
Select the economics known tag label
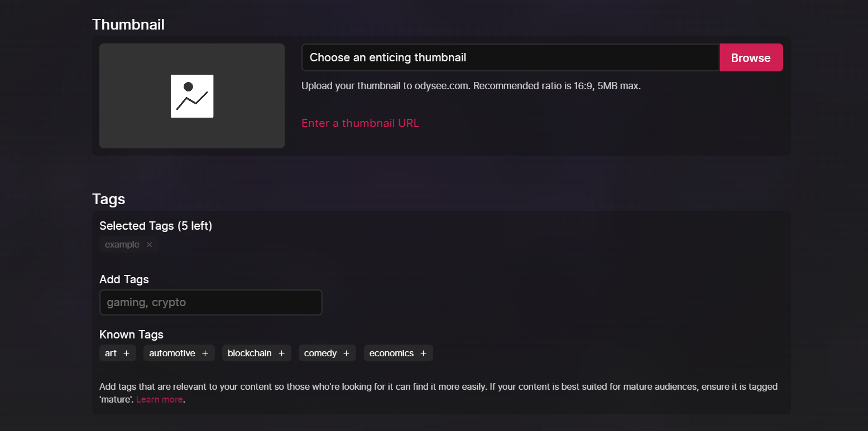(x=391, y=353)
